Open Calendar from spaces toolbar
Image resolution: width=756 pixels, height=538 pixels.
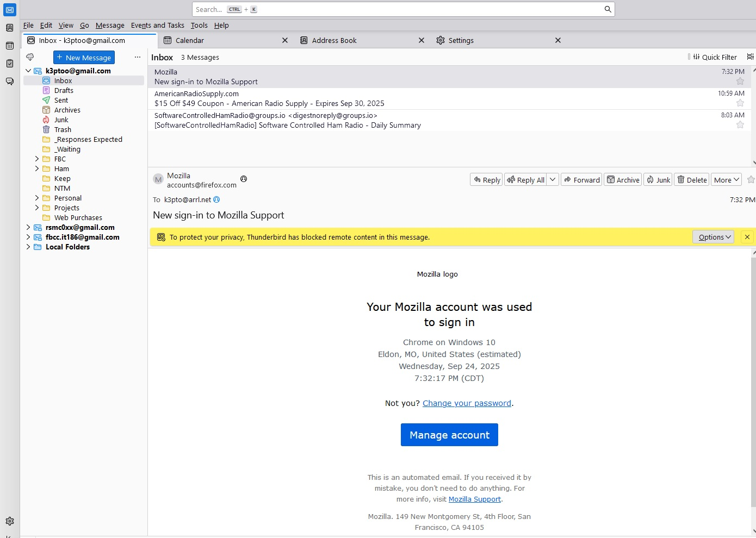[x=10, y=46]
